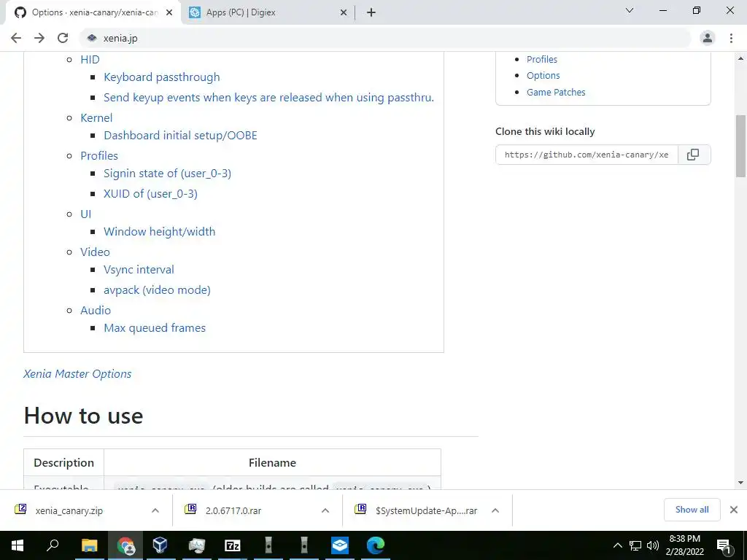
Task: Open the taskbar clock and calendar
Action: tap(684, 545)
